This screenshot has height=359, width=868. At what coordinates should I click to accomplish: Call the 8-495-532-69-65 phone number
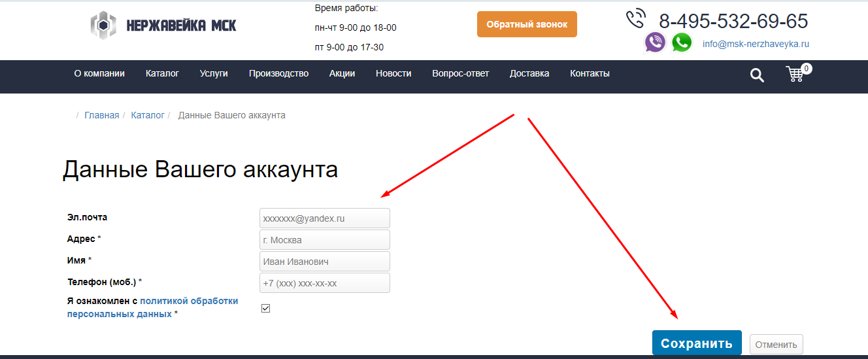coord(733,21)
